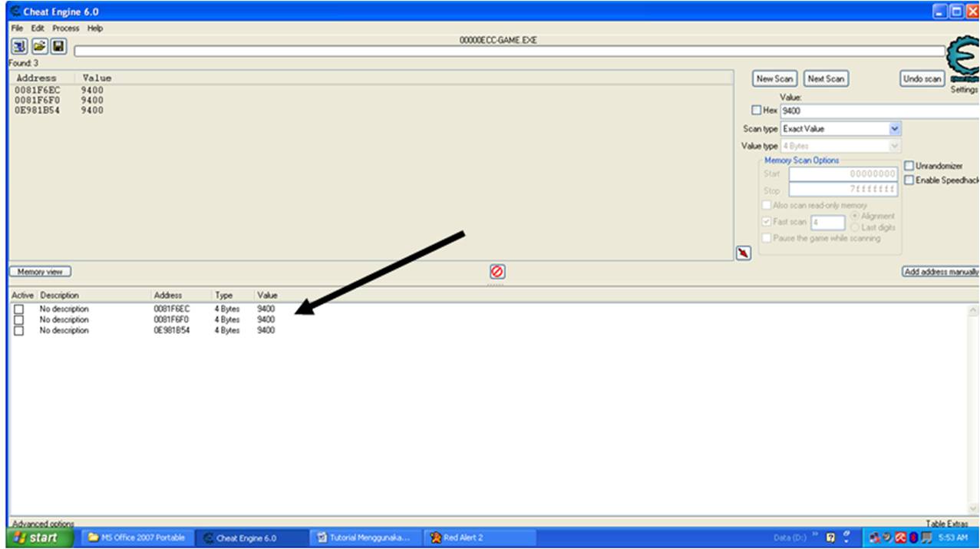Image resolution: width=980 pixels, height=549 pixels.
Task: Open Advanced options at the bottom
Action: [43, 524]
